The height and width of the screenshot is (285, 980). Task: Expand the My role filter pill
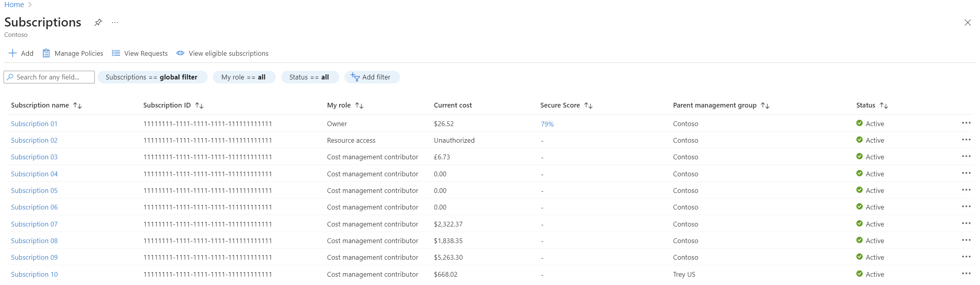pyautogui.click(x=244, y=77)
